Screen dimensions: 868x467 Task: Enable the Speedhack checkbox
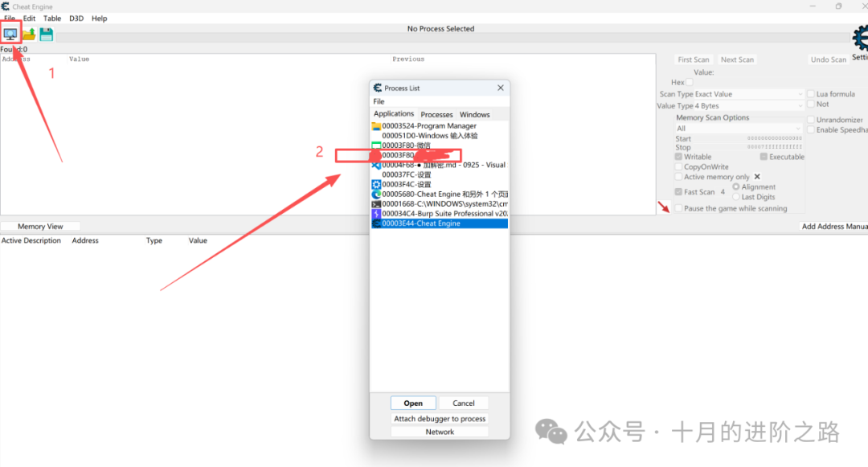(811, 130)
